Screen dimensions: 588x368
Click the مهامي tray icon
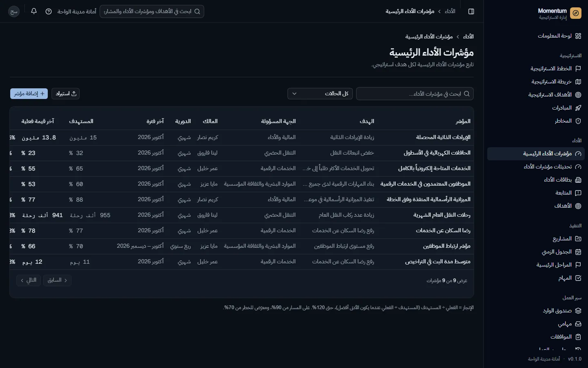click(x=578, y=324)
